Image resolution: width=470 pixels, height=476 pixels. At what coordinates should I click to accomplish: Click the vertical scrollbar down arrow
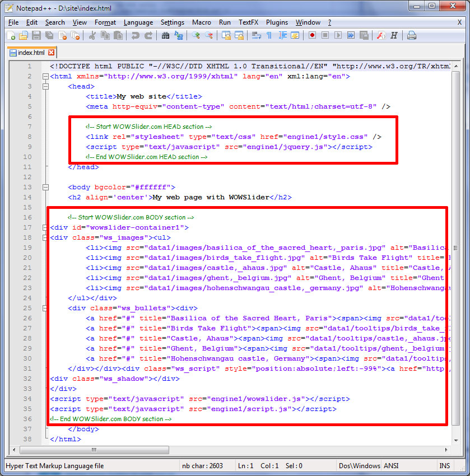pyautogui.click(x=456, y=440)
